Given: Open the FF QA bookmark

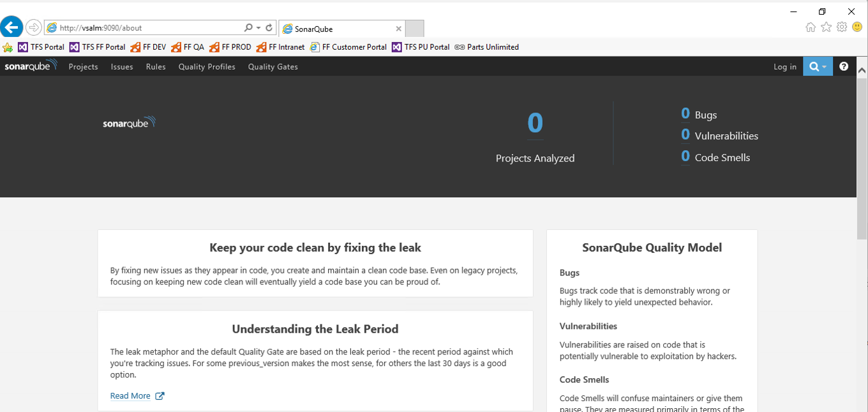Looking at the screenshot, I should pos(188,47).
